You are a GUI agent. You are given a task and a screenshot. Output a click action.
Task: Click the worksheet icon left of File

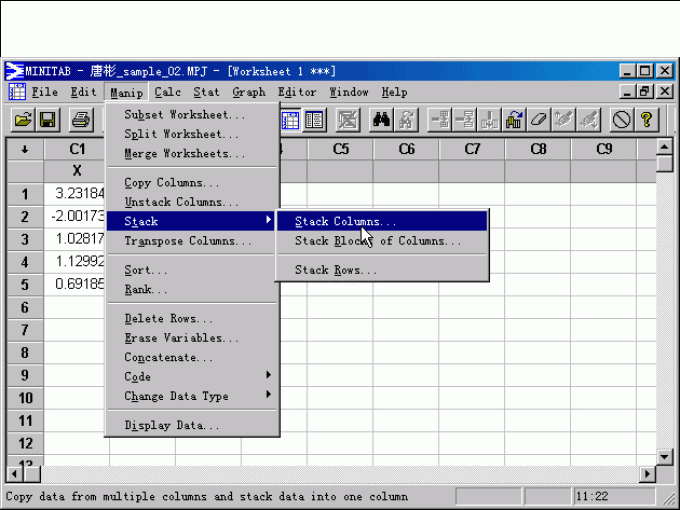tap(17, 92)
